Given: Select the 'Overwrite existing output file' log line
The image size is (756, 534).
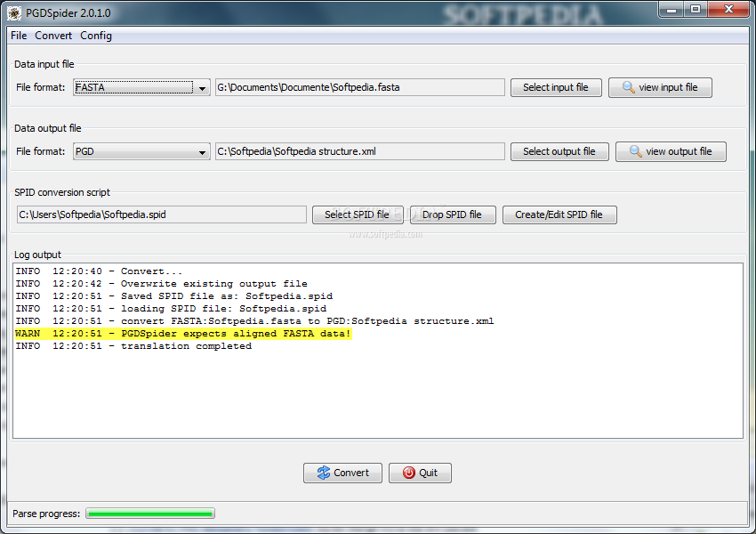Looking at the screenshot, I should pyautogui.click(x=161, y=284).
